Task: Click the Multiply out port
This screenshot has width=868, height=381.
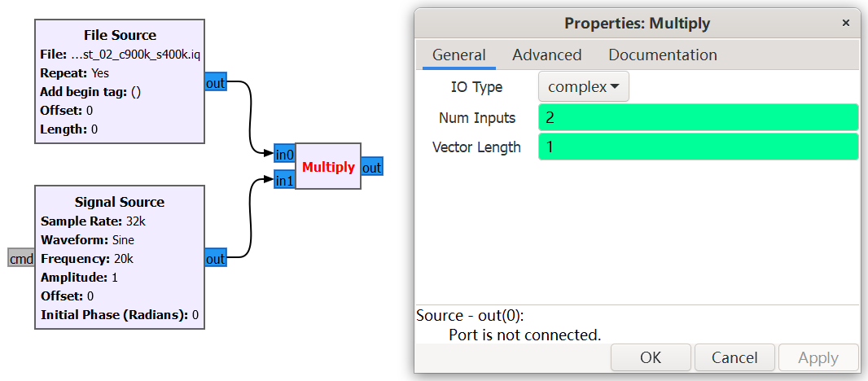Action: (371, 168)
